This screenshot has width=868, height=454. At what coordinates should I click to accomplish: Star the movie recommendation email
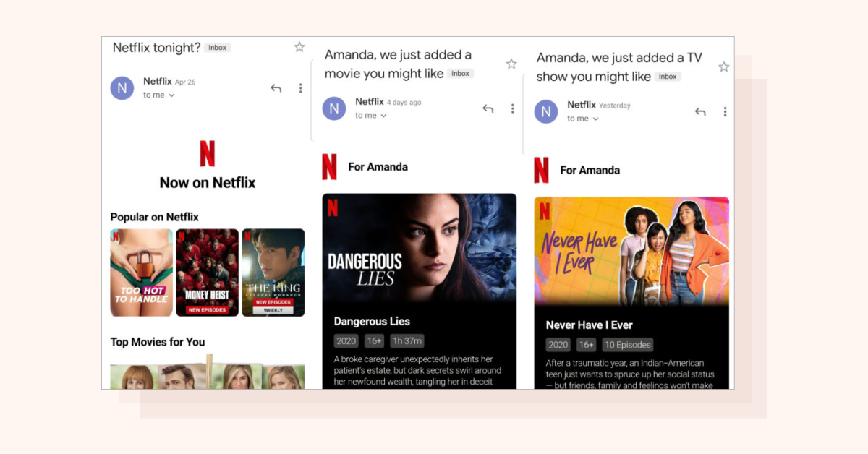click(x=511, y=64)
